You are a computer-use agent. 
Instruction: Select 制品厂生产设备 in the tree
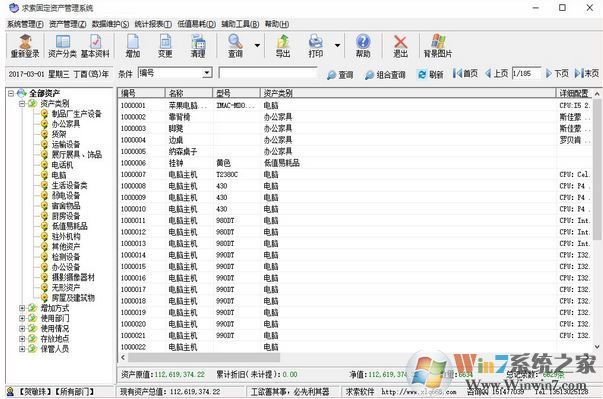[x=77, y=114]
